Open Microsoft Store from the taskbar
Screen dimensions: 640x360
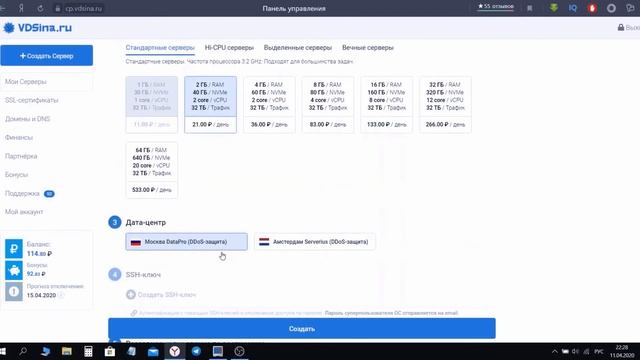pyautogui.click(x=109, y=351)
